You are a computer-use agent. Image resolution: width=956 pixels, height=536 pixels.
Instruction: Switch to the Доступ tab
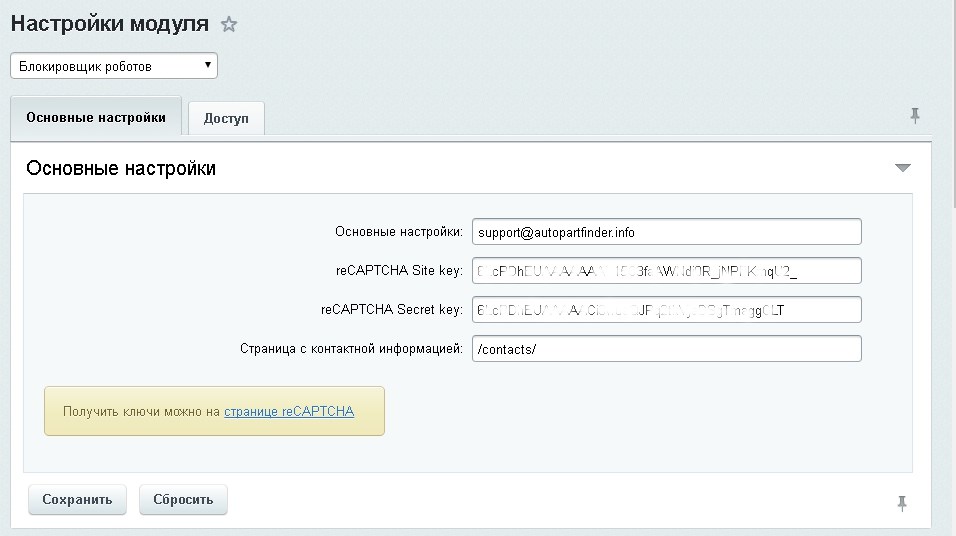(x=226, y=118)
